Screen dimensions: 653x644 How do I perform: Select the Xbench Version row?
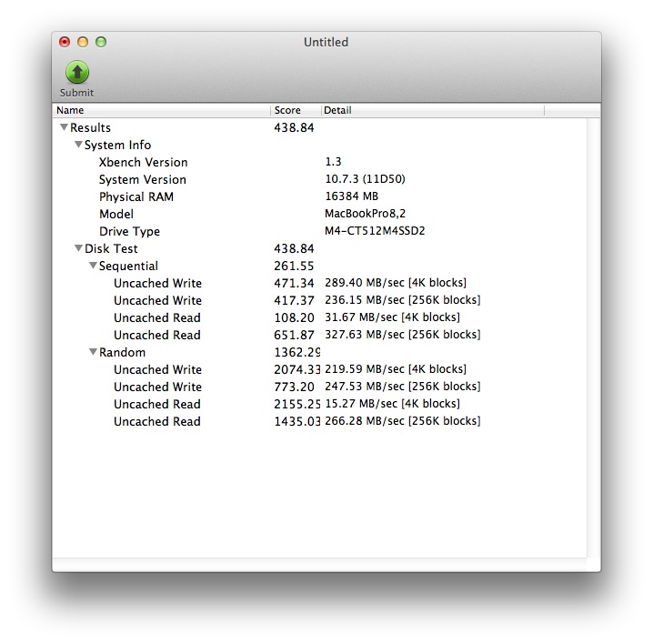pyautogui.click(x=320, y=162)
